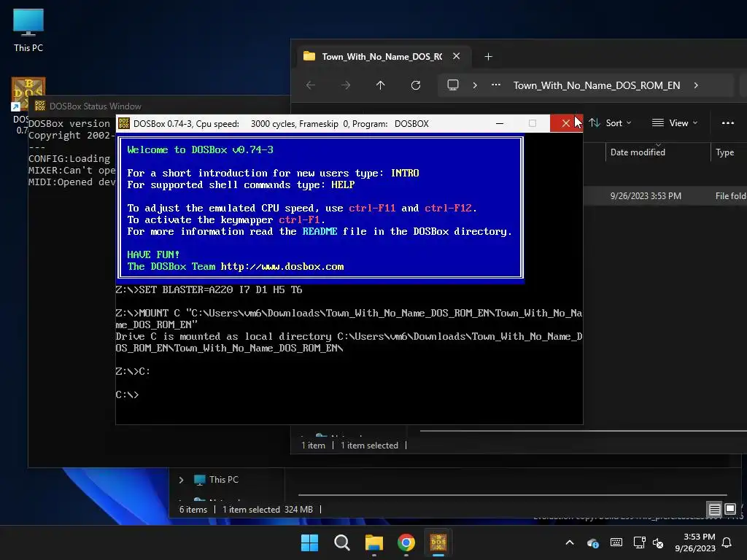This screenshot has height=560, width=747.
Task: Switch to large thumbnails view in back Explorer
Action: pos(729,510)
